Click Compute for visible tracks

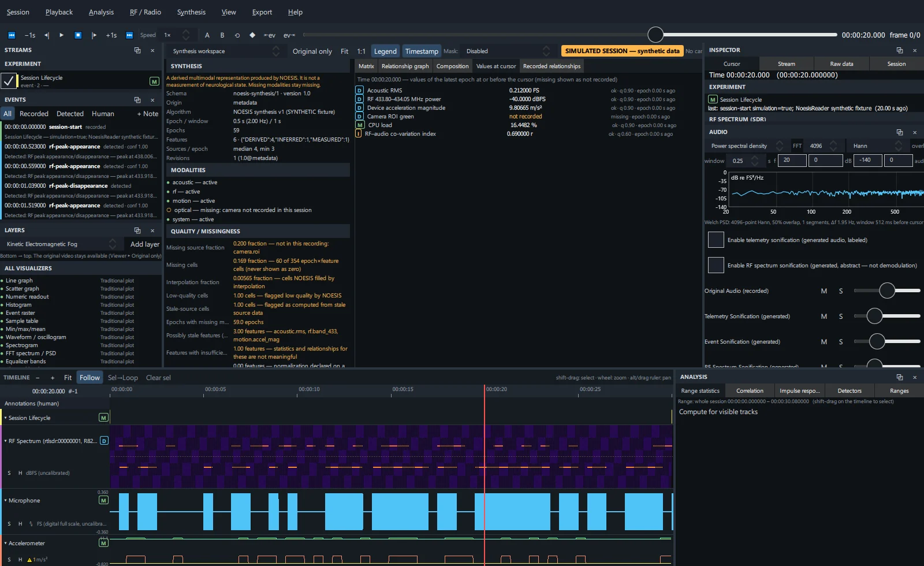tap(718, 412)
